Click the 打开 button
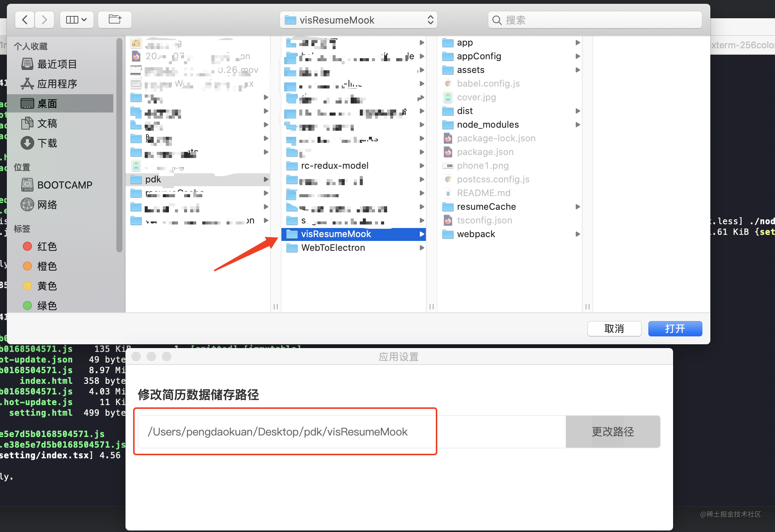This screenshot has width=775, height=532. 675,329
